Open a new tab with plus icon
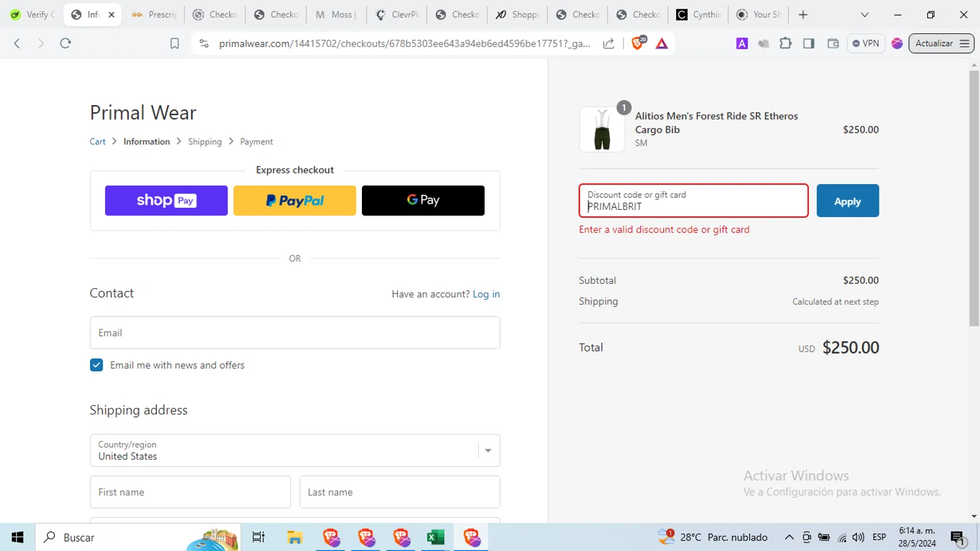This screenshot has width=980, height=551. click(803, 14)
